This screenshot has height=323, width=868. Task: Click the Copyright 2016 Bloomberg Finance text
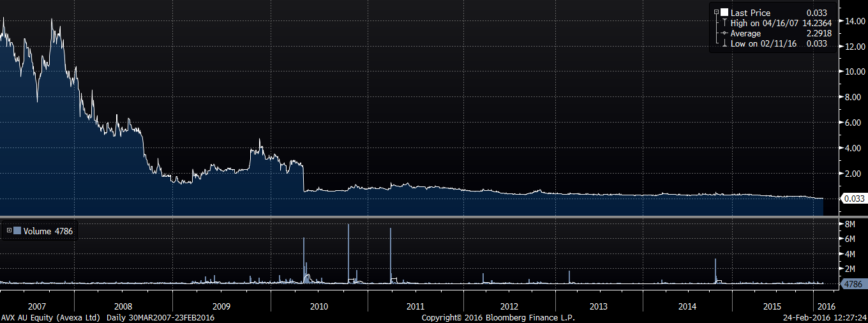tap(498, 317)
